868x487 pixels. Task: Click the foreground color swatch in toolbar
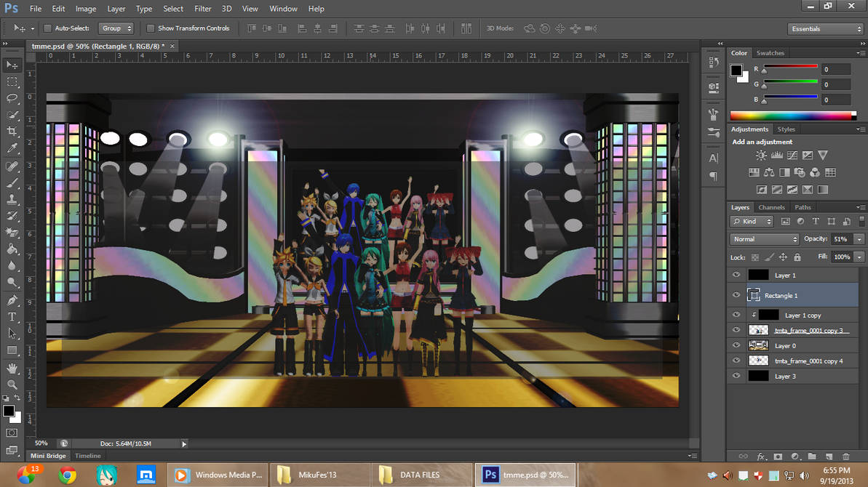[8, 411]
